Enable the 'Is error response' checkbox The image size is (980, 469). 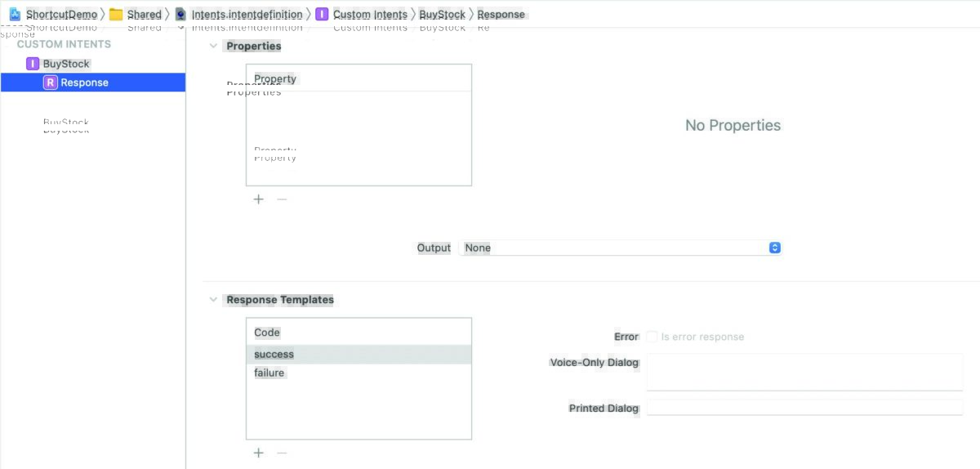pos(652,337)
